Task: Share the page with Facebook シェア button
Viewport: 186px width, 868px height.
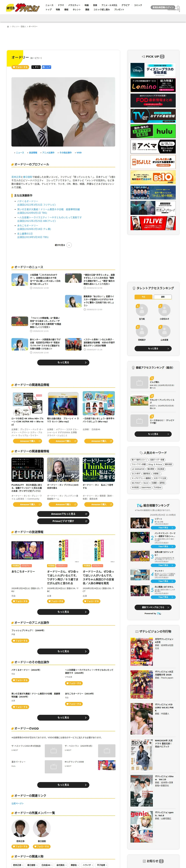Action: (47, 67)
